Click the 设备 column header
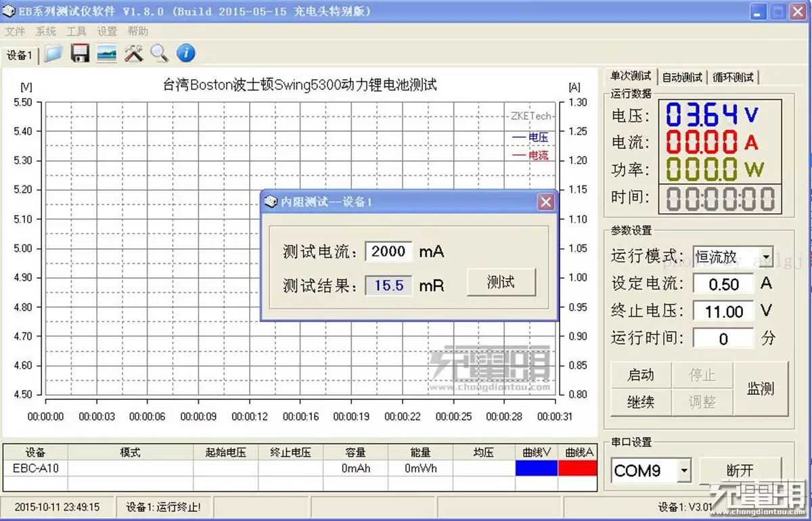Screen dimensions: 812x521 click(35, 453)
